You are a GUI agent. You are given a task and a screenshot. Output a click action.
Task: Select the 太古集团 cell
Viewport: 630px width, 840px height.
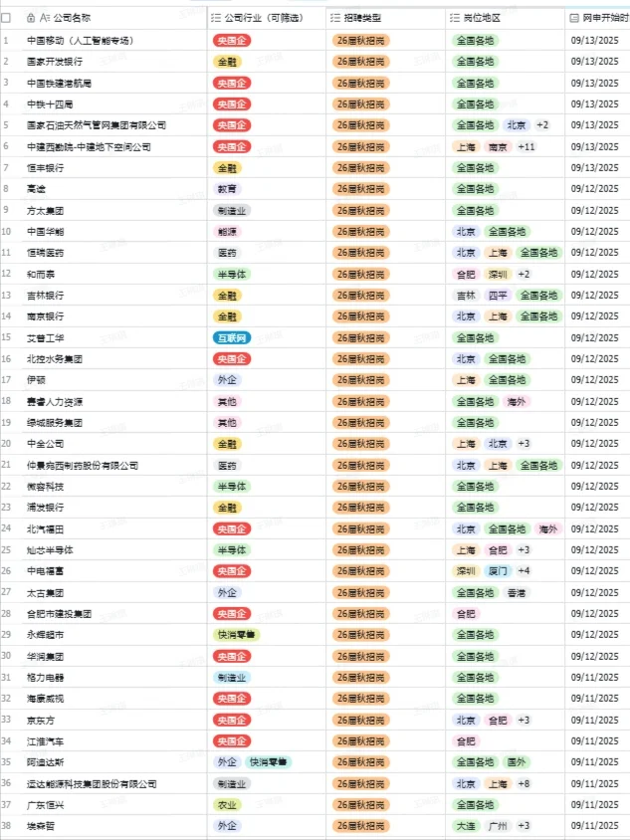tap(116, 592)
